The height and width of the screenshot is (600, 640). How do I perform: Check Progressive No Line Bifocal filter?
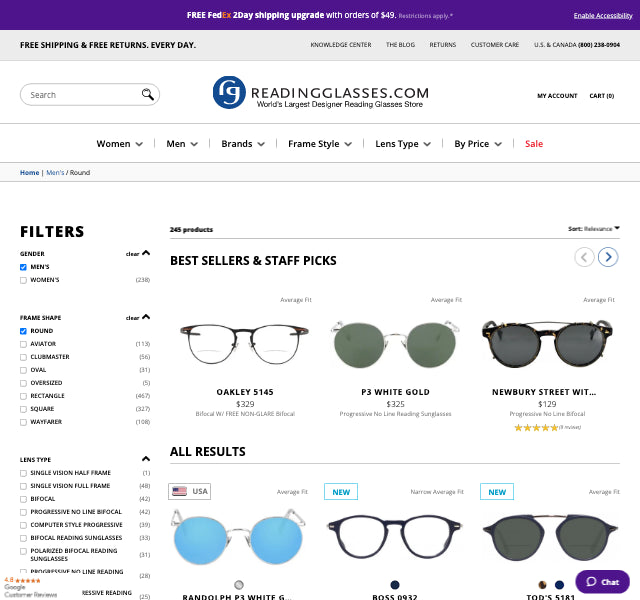(23, 512)
